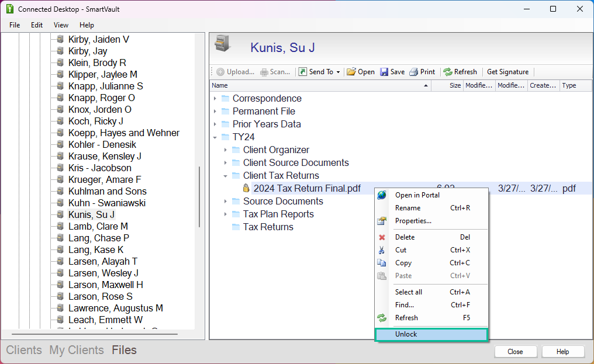This screenshot has height=364, width=594.
Task: Click the scissors Cut icon in context menu
Action: point(382,250)
